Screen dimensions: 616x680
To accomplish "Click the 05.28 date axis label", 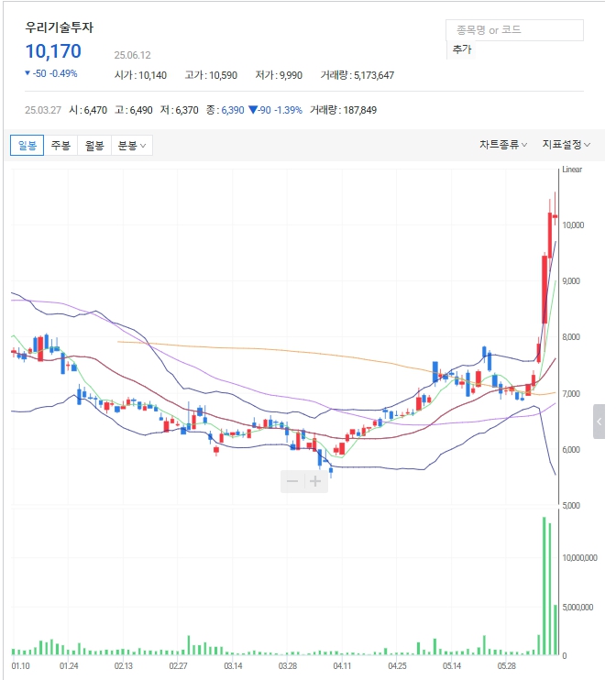I will tap(507, 665).
